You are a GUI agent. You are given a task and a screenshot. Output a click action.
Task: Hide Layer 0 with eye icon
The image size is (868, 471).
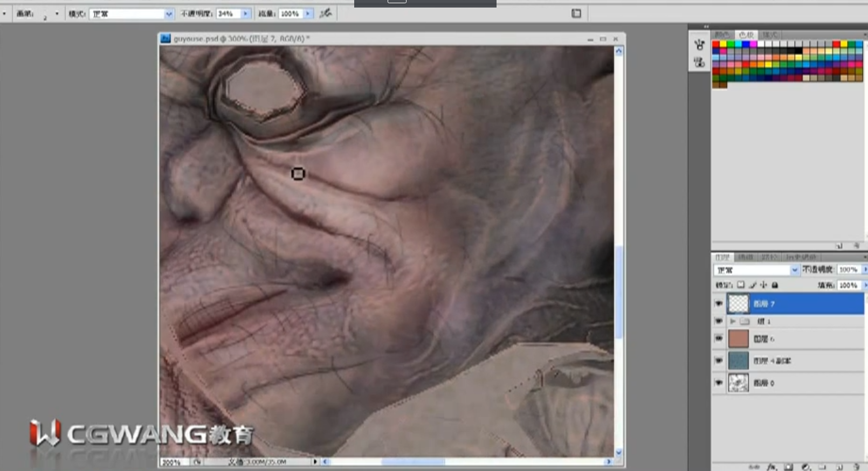coord(719,383)
